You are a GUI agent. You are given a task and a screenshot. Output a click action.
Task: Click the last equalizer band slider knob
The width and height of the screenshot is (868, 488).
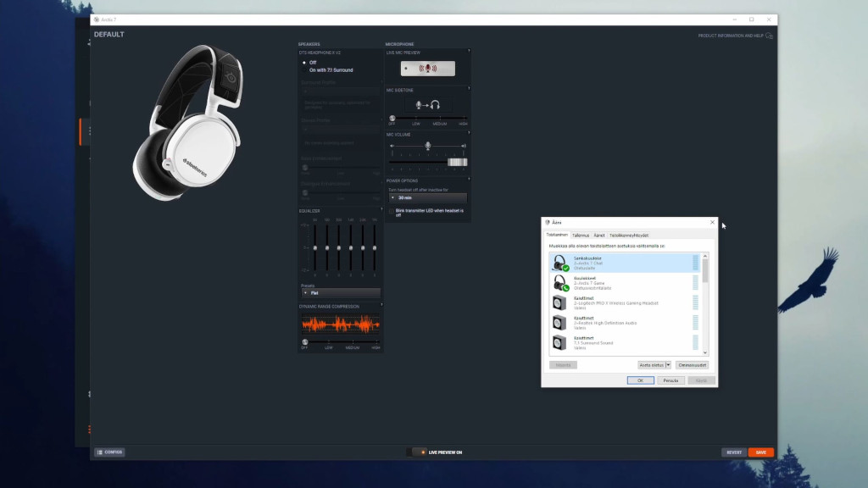click(375, 248)
